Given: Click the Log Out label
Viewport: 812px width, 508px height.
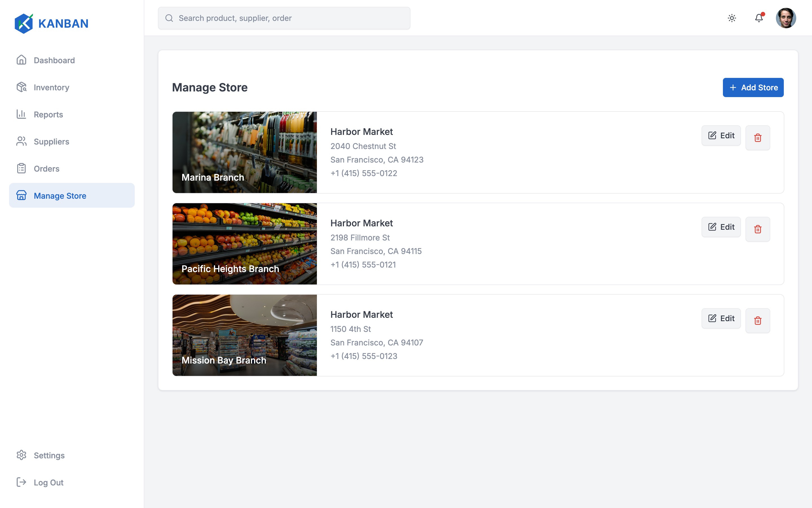Looking at the screenshot, I should click(x=49, y=483).
